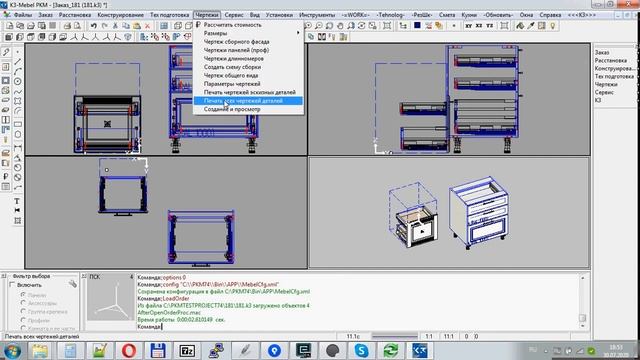
Task: Choose 'Параметры чертежей' entry
Action: click(x=248, y=84)
